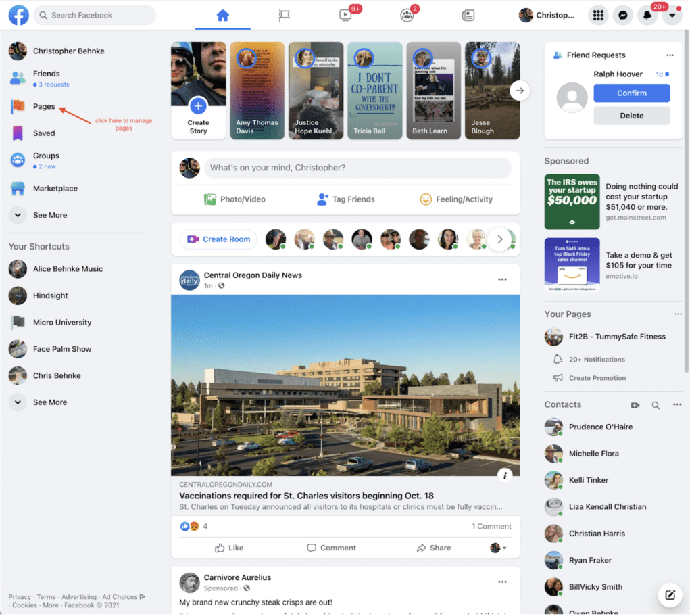This screenshot has height=616, width=692.
Task: View Justice Hope Kuehl story
Action: (x=316, y=91)
